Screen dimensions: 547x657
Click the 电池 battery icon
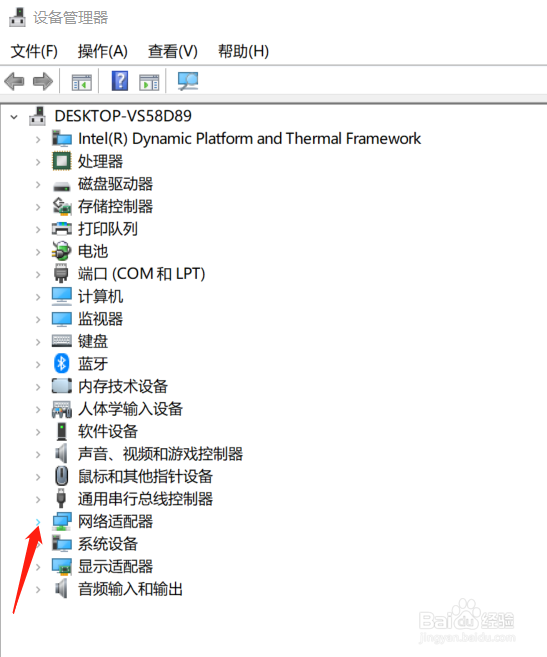(62, 251)
